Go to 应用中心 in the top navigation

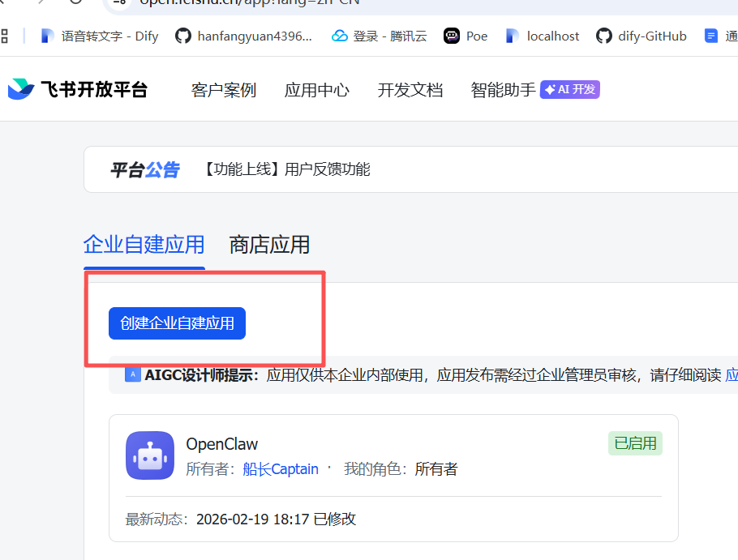point(317,90)
